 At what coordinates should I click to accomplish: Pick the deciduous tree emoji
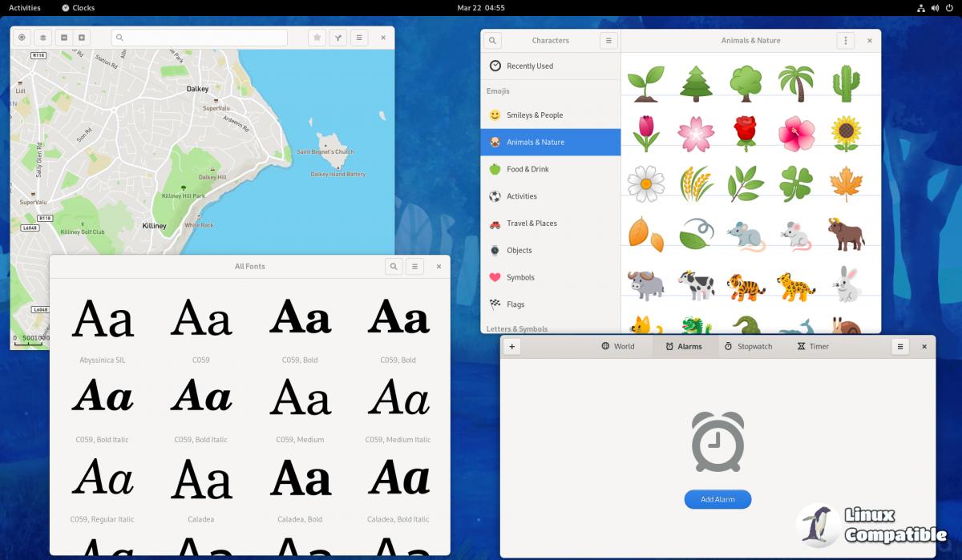746,83
